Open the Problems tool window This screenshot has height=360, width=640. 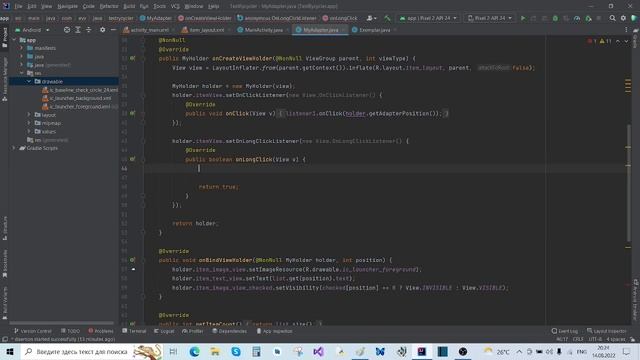tap(101, 331)
